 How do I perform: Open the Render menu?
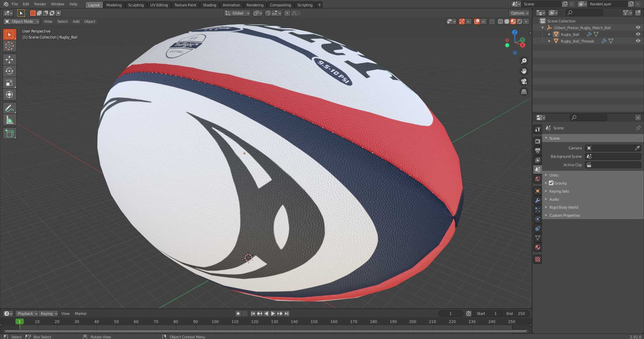(40, 4)
